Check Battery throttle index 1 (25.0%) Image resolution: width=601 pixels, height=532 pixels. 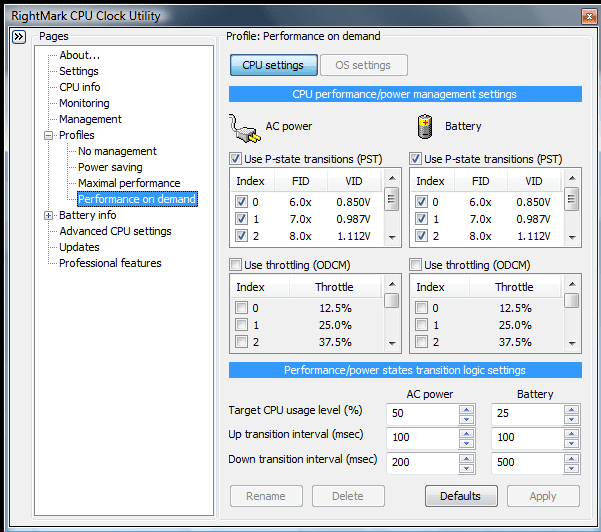tap(422, 324)
